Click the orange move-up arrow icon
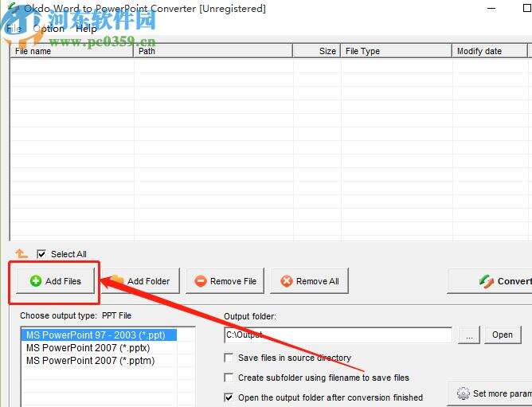Screen dimensions: 532x407 (x=22, y=253)
